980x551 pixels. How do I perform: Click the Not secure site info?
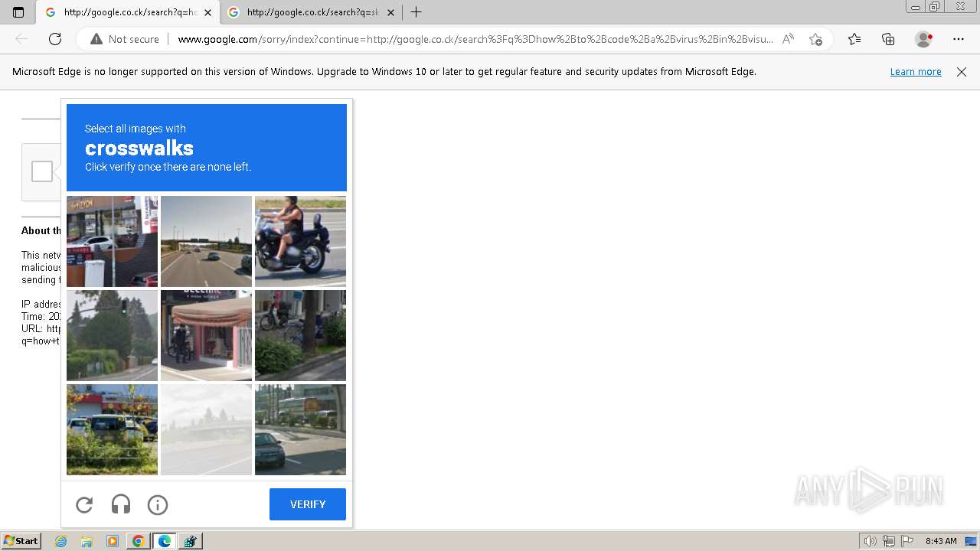click(125, 39)
